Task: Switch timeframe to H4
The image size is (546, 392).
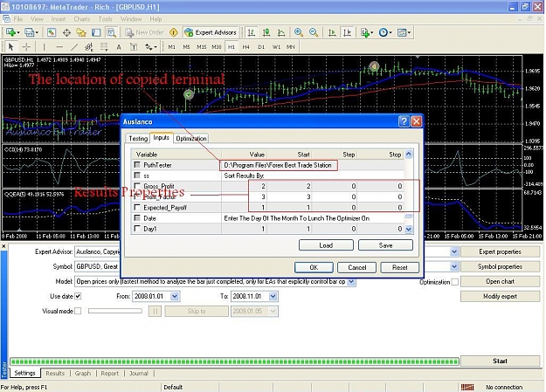Action: (246, 47)
